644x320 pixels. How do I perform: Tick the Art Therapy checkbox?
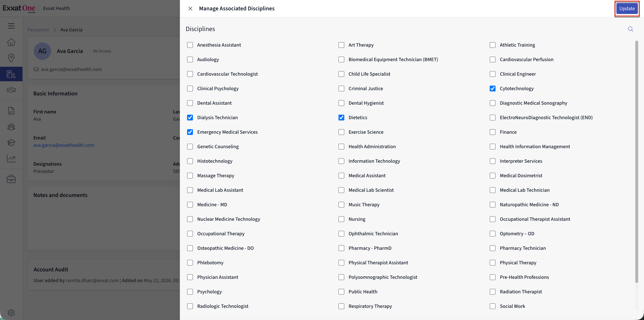(341, 45)
